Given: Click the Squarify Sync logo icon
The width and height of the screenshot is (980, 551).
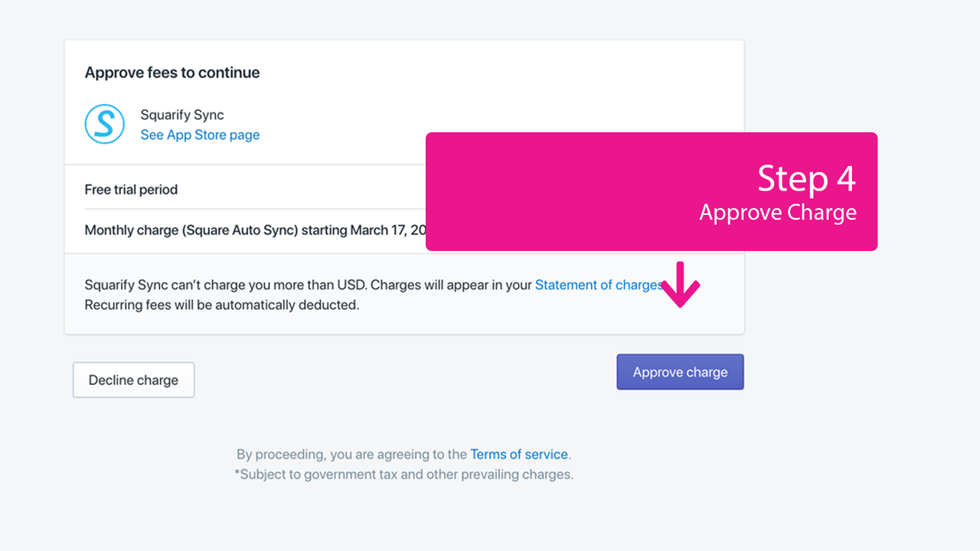Looking at the screenshot, I should pos(104,124).
